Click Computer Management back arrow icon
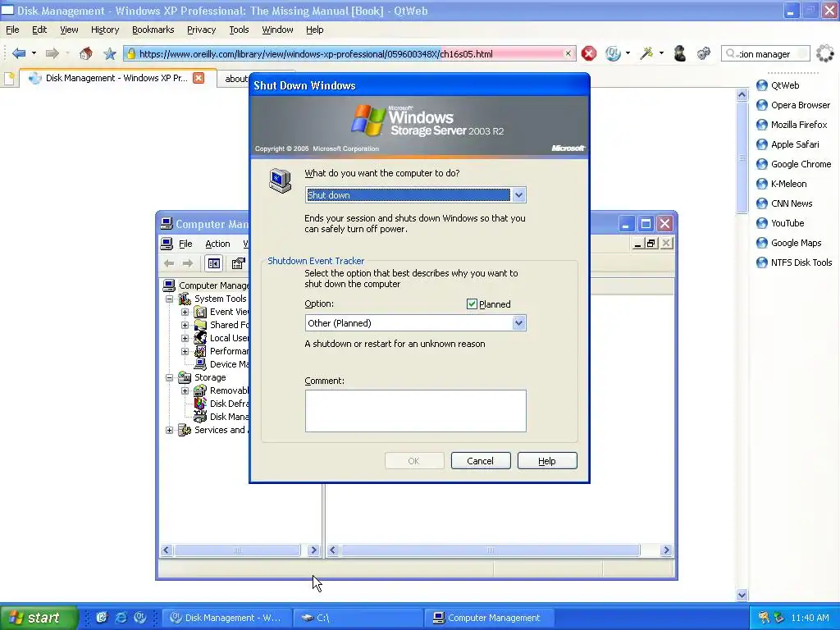This screenshot has height=630, width=840. coord(169,263)
